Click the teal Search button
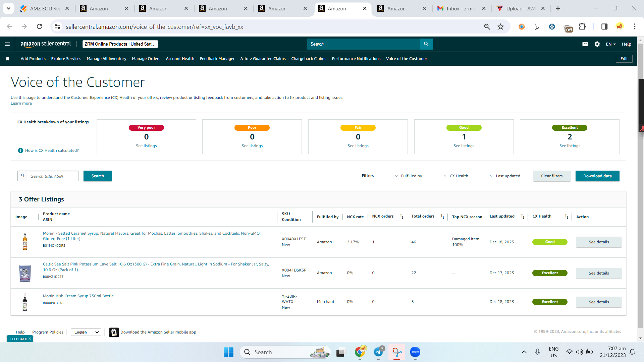644x362 pixels. pos(98,176)
